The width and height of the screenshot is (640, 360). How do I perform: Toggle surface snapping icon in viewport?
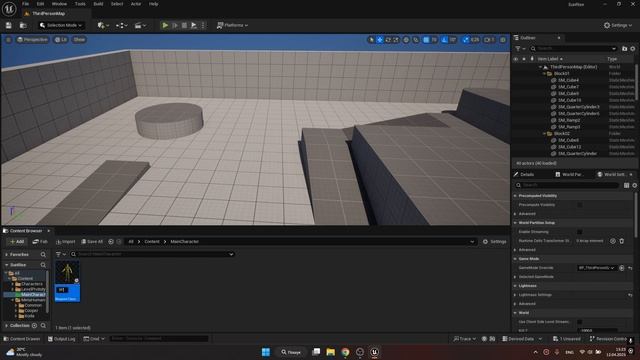(416, 40)
